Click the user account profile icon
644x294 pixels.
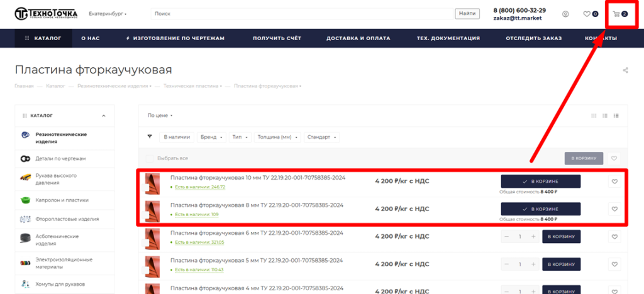[x=565, y=14]
